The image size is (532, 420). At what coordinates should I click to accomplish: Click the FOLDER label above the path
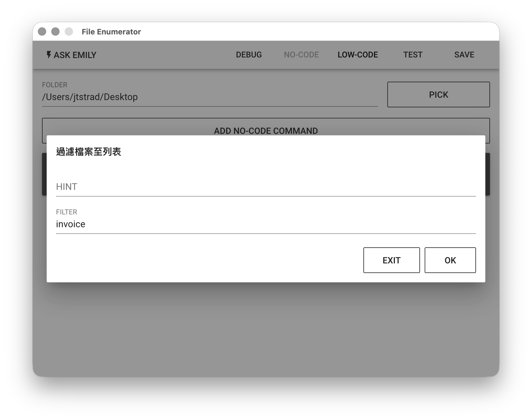55,85
